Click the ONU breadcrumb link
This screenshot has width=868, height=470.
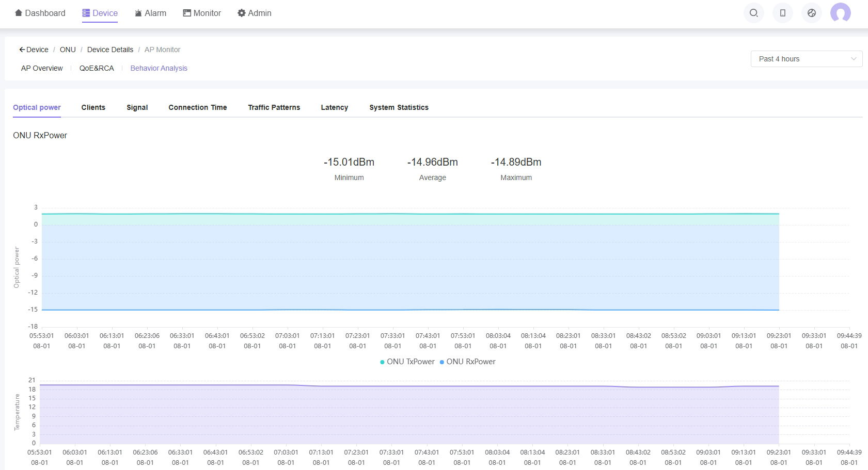68,50
